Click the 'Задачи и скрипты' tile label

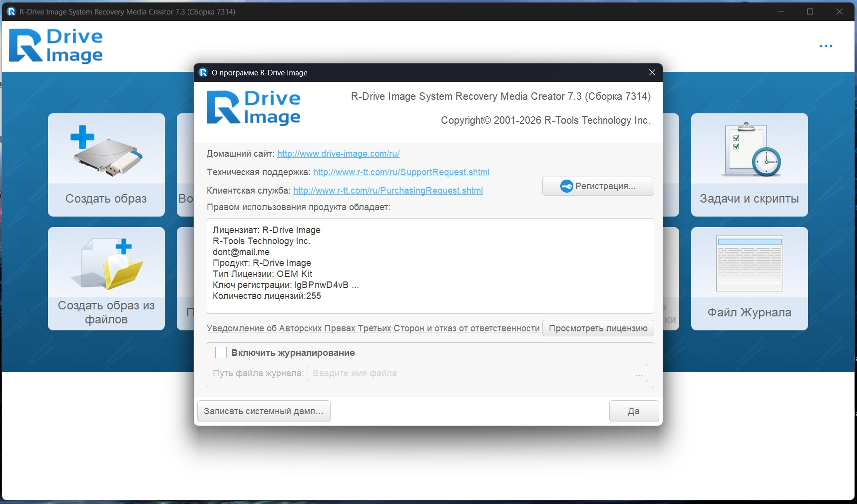point(750,199)
